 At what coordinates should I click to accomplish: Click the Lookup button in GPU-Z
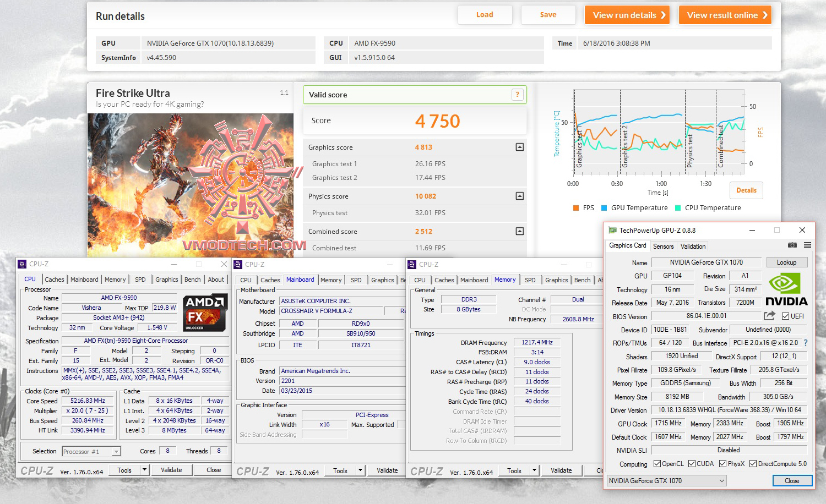coord(786,262)
